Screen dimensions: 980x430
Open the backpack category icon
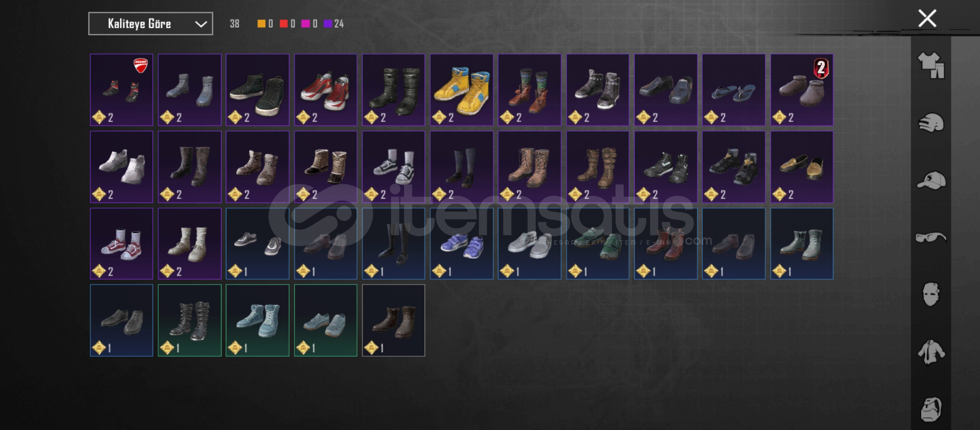[931, 409]
